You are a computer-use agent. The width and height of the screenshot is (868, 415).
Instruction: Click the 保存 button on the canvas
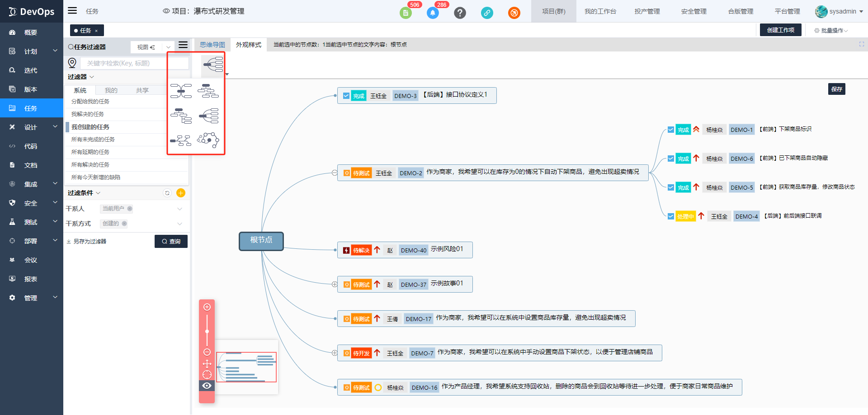pyautogui.click(x=837, y=89)
